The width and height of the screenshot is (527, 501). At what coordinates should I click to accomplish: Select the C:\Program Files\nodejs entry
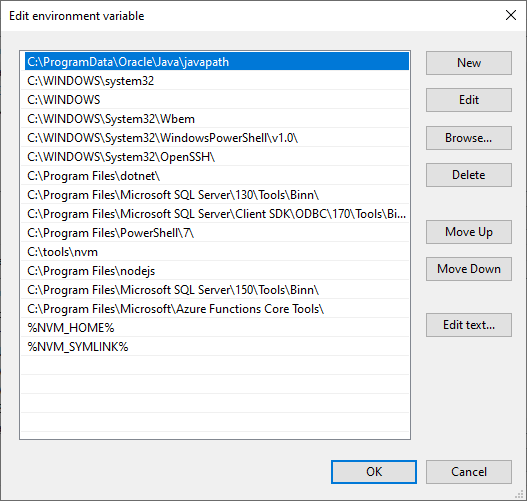(x=217, y=271)
